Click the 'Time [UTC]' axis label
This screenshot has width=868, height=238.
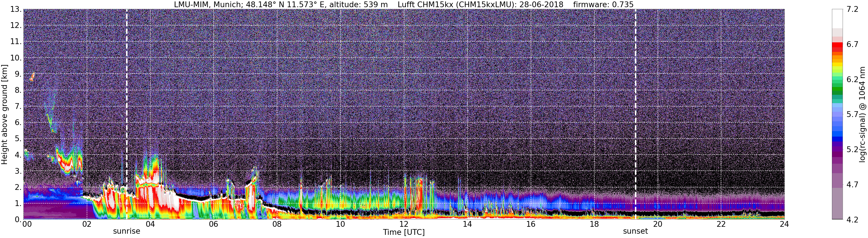pyautogui.click(x=404, y=232)
